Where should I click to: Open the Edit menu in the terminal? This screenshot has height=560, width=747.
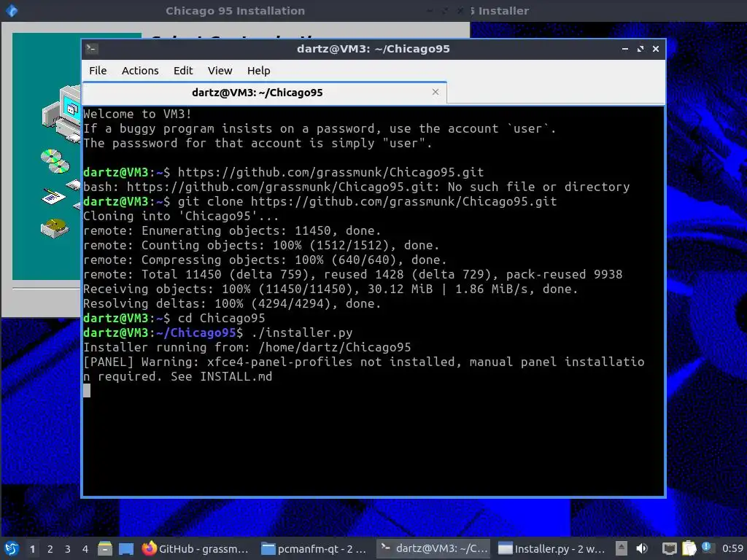coord(183,71)
